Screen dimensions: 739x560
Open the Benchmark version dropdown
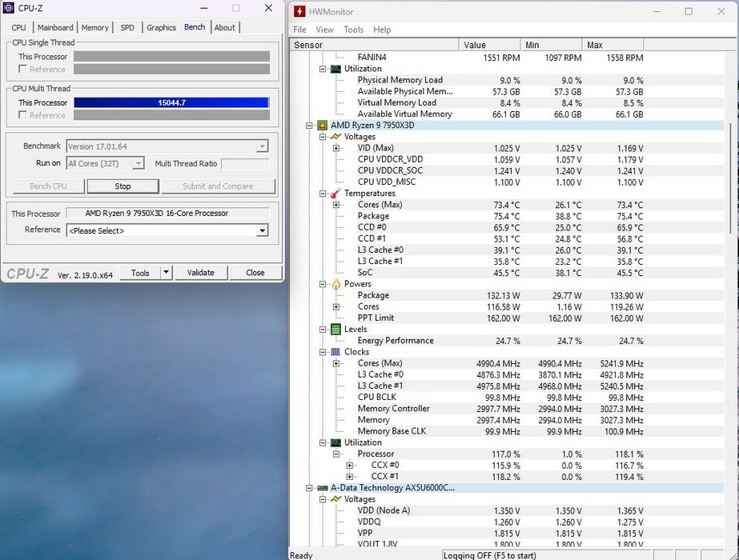pyautogui.click(x=263, y=146)
